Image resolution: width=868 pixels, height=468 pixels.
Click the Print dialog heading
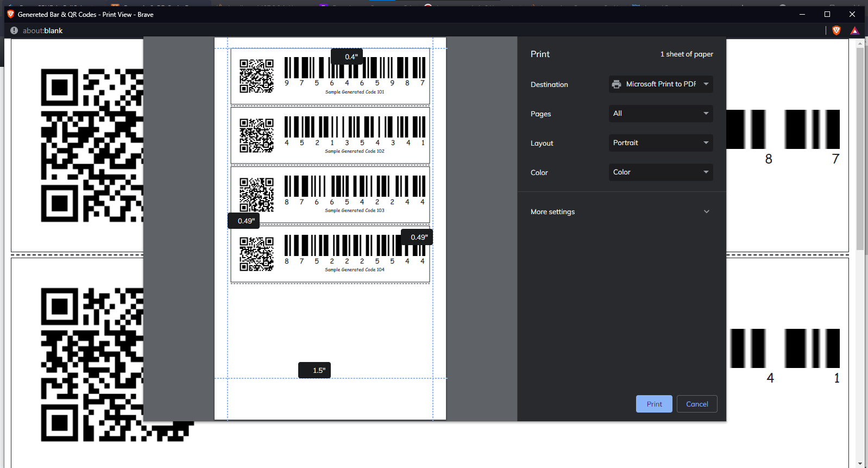pos(540,54)
